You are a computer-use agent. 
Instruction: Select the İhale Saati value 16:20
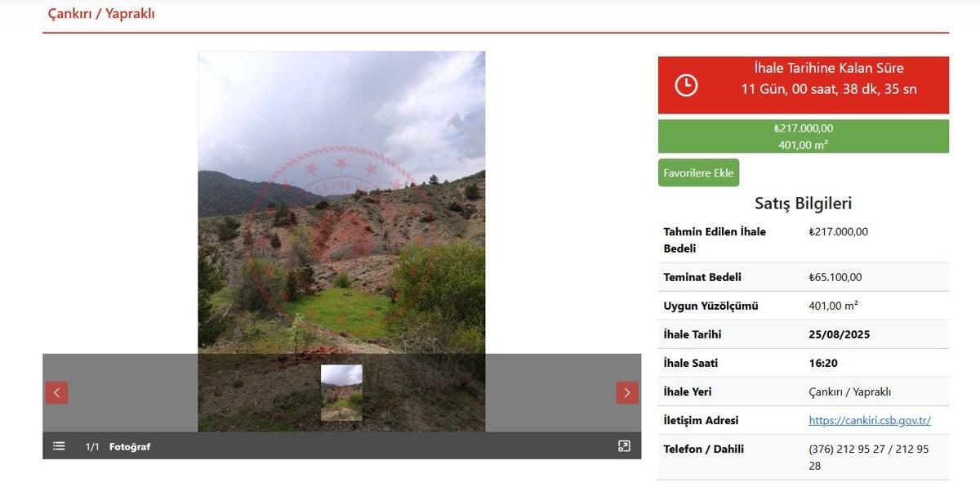tap(823, 363)
